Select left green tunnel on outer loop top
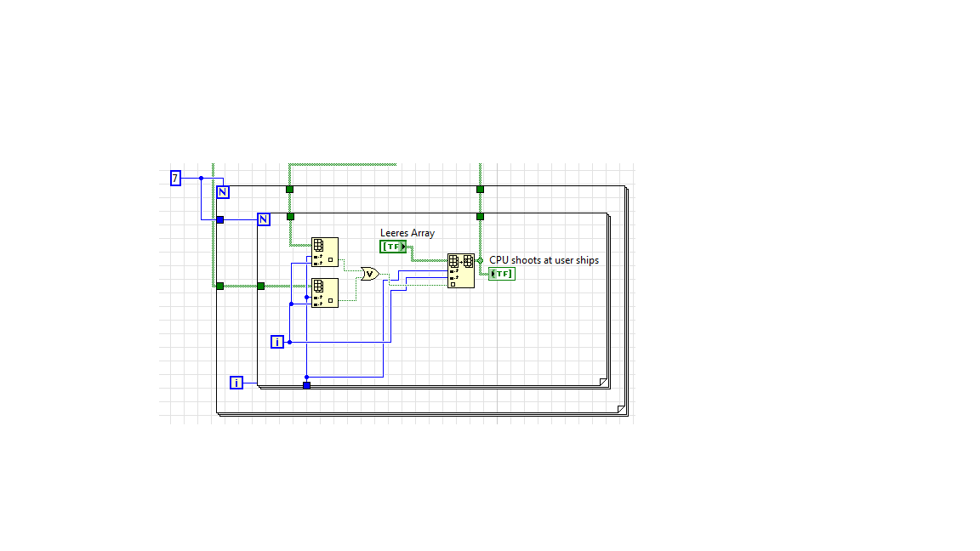980x551 pixels. point(289,190)
